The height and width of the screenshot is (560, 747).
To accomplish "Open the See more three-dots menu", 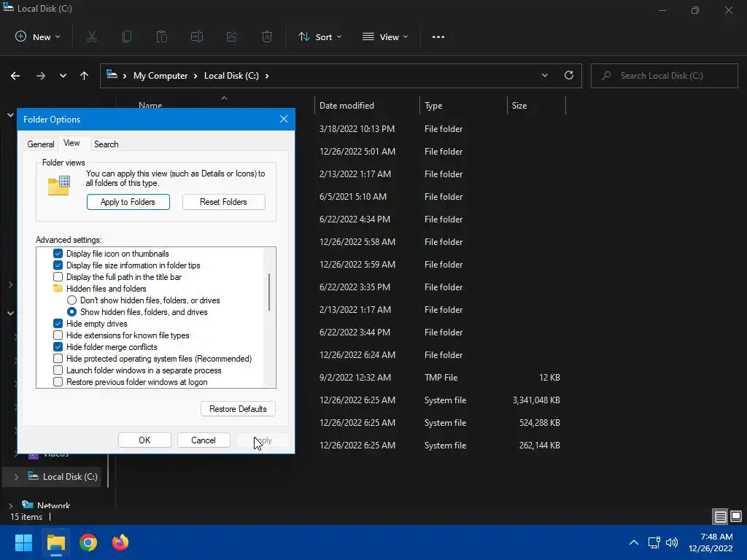I will click(438, 36).
